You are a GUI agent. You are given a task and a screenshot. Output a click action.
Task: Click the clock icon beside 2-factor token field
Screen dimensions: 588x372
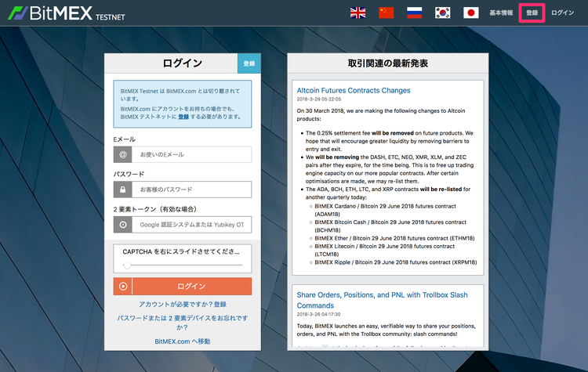122,225
